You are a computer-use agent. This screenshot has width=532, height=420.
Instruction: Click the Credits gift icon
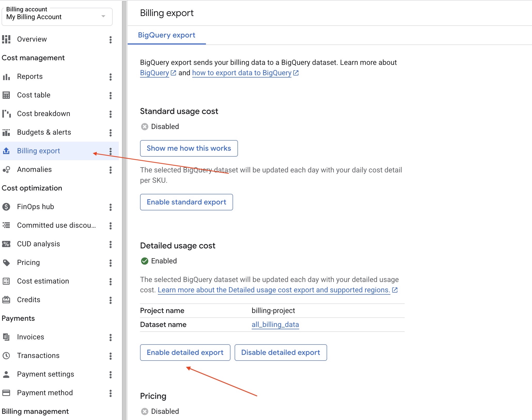(x=6, y=300)
